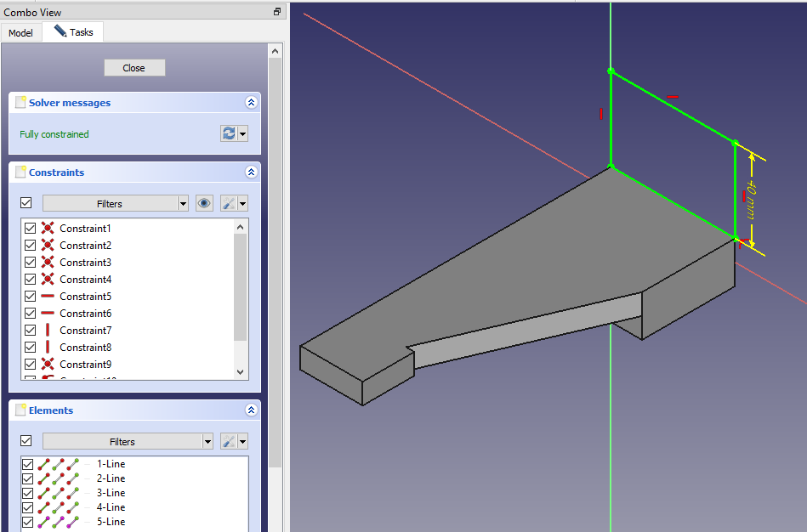Collapse the Solver messages section
The width and height of the screenshot is (807, 532).
point(251,103)
